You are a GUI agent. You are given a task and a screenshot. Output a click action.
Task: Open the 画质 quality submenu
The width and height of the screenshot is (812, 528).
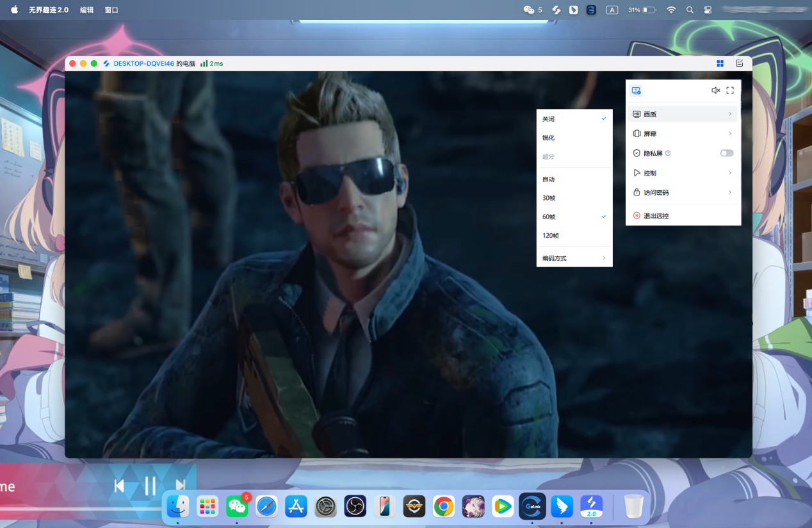point(683,114)
